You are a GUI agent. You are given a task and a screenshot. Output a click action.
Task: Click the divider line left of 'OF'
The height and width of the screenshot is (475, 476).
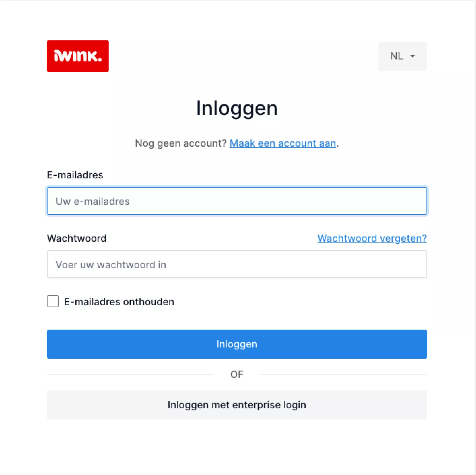point(130,375)
